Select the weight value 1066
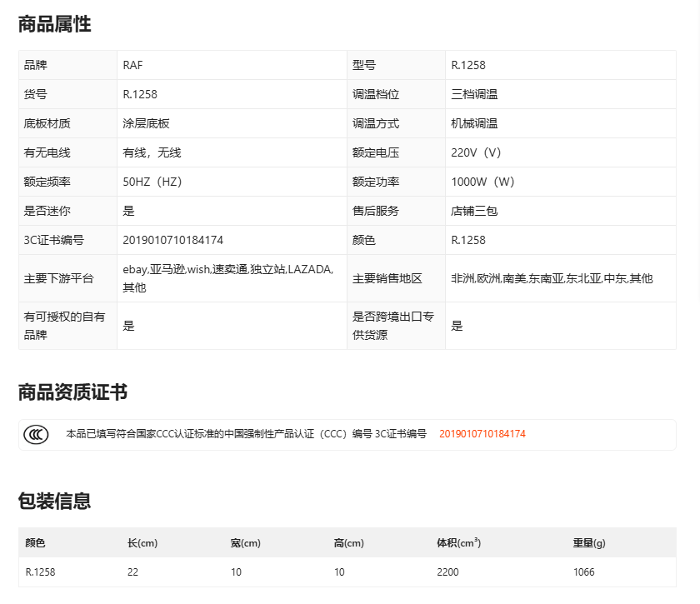700x604 pixels. [x=584, y=572]
